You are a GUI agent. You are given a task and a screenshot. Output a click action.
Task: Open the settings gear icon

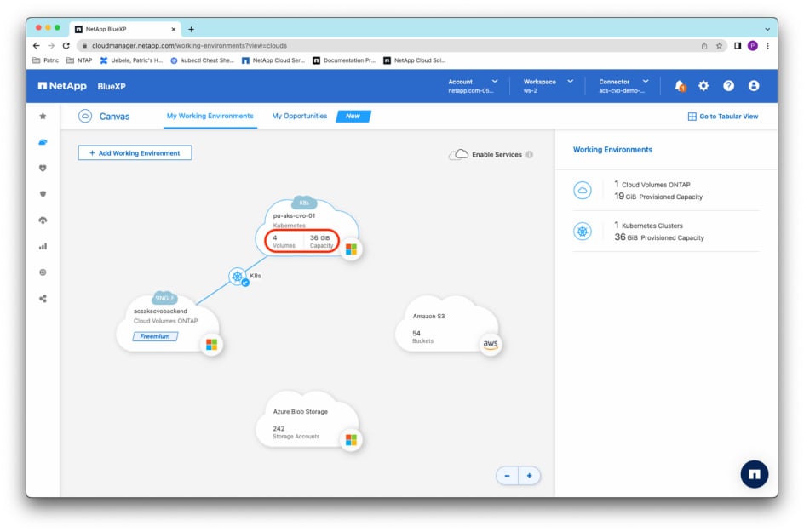703,86
